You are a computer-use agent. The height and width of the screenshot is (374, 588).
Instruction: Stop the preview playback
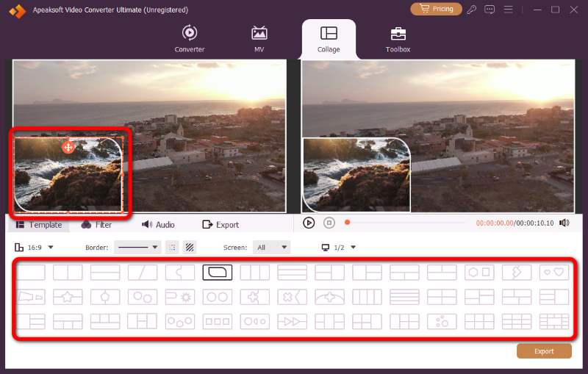pos(329,223)
